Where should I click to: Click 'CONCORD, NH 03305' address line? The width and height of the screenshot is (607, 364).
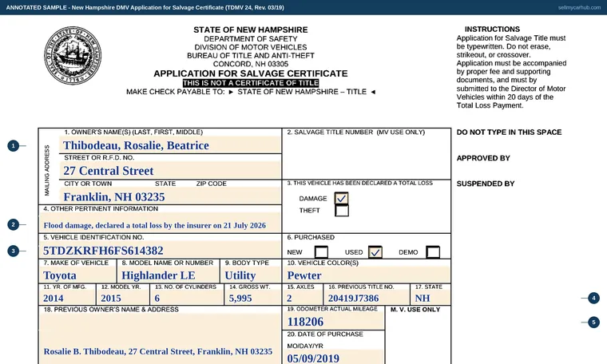point(251,64)
